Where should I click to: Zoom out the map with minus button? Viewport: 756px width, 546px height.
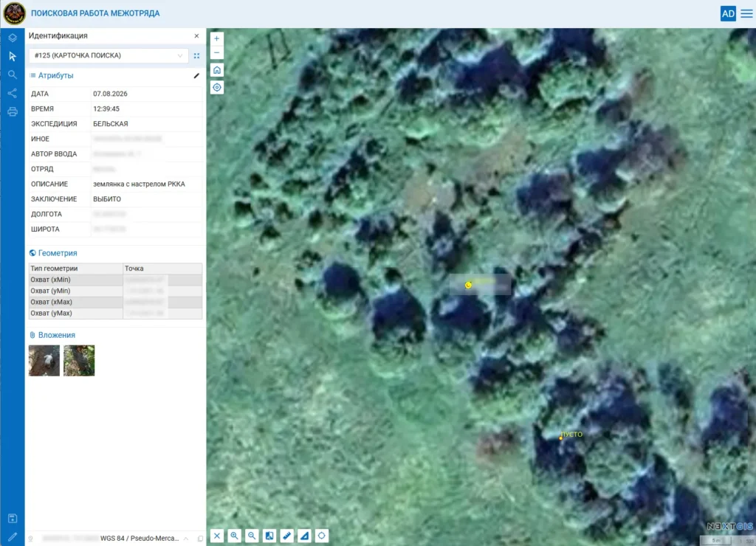217,52
